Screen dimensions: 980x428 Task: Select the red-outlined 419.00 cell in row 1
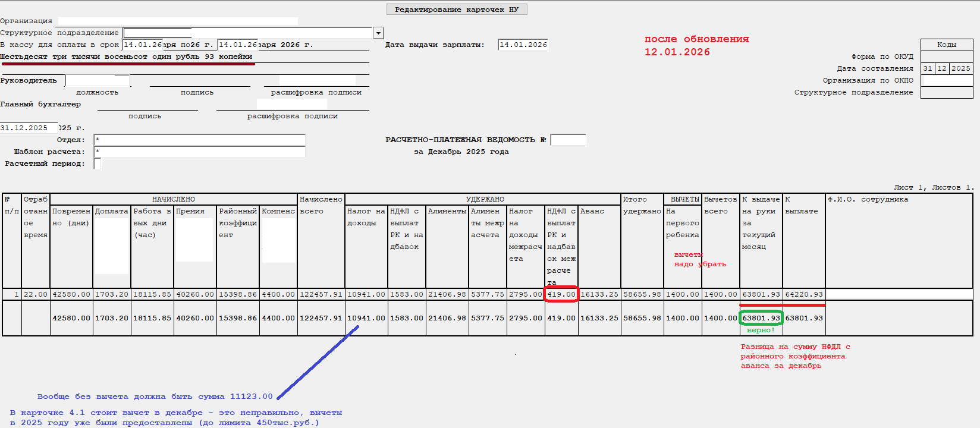(561, 294)
